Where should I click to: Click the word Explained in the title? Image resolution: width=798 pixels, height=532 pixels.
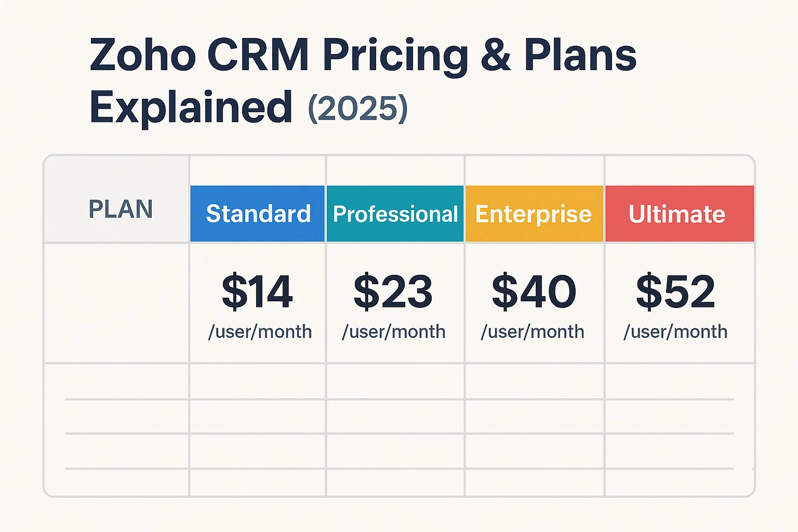tap(191, 107)
